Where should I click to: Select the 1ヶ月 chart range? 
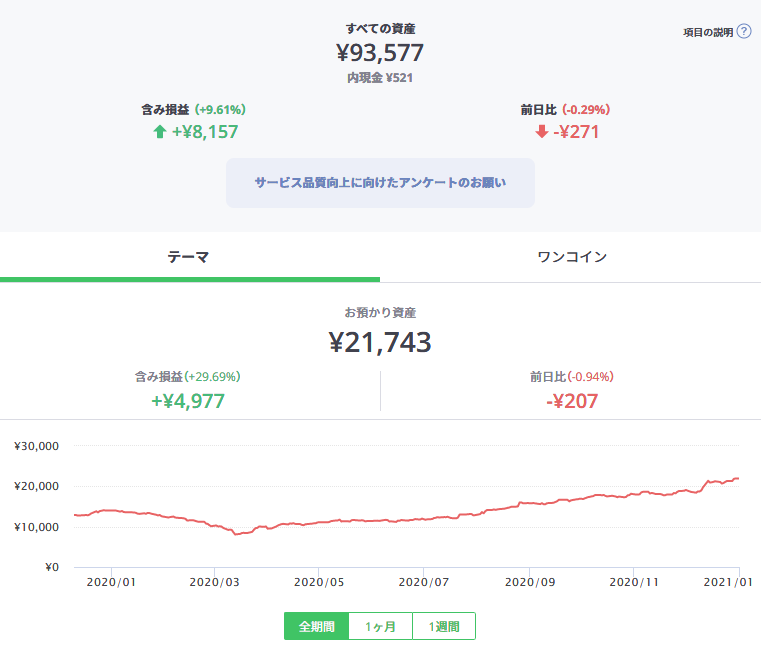pos(380,626)
